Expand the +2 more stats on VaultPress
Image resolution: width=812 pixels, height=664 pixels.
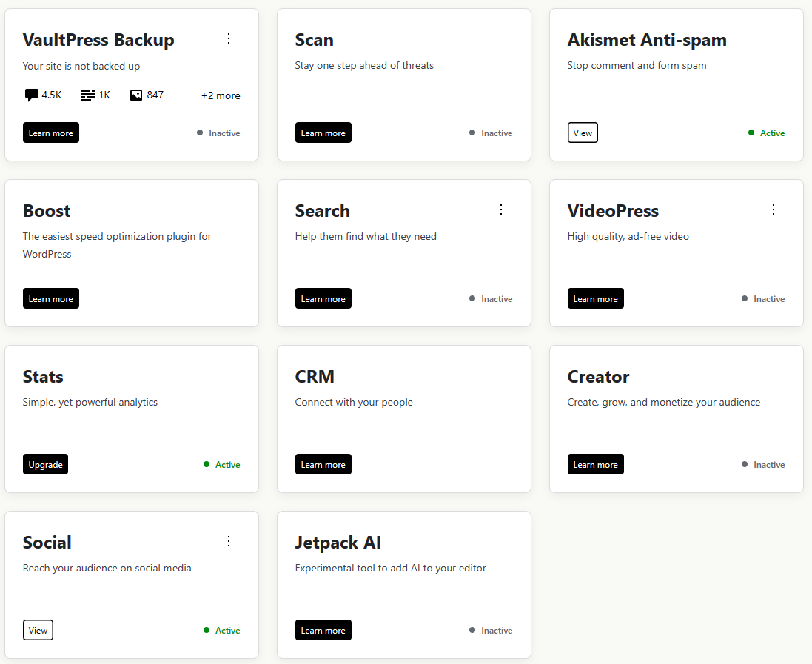pyautogui.click(x=221, y=95)
